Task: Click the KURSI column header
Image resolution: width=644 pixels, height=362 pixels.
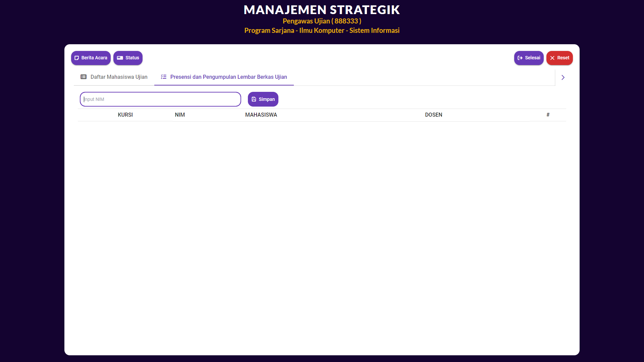Action: coord(125,115)
